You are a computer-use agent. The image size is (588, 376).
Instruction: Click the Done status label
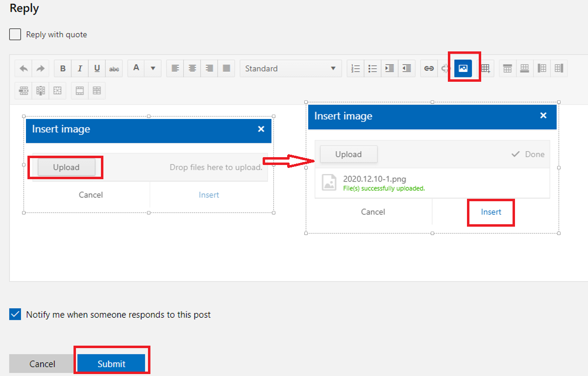[528, 154]
